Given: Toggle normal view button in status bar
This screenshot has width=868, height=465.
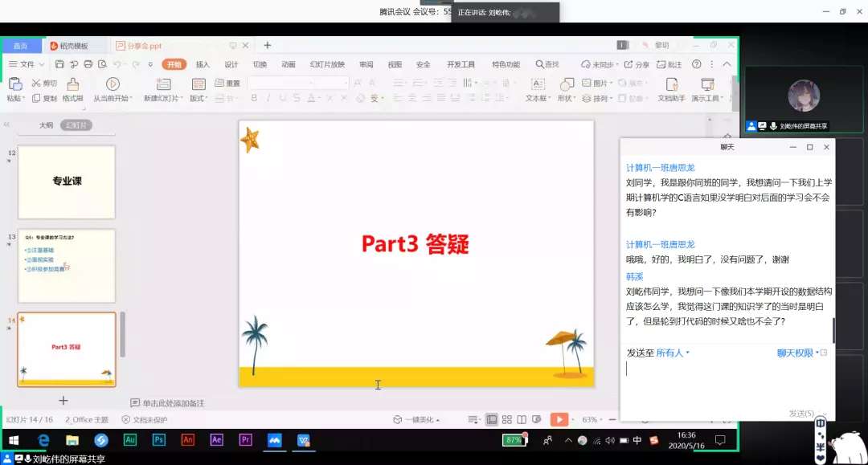Looking at the screenshot, I should [x=491, y=419].
